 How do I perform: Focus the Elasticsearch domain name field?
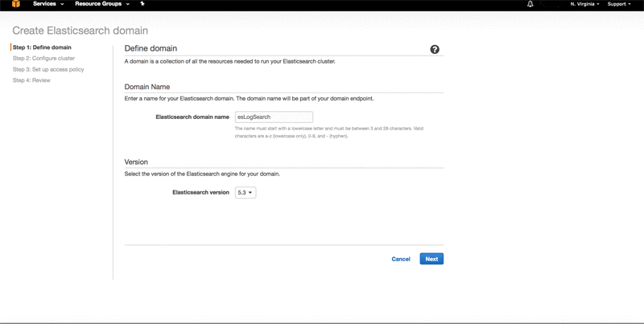(274, 117)
